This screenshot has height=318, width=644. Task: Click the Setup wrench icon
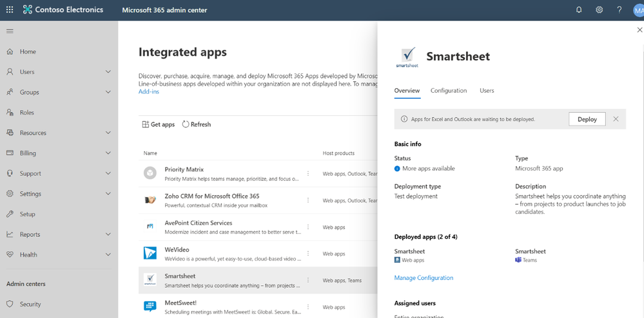10,214
